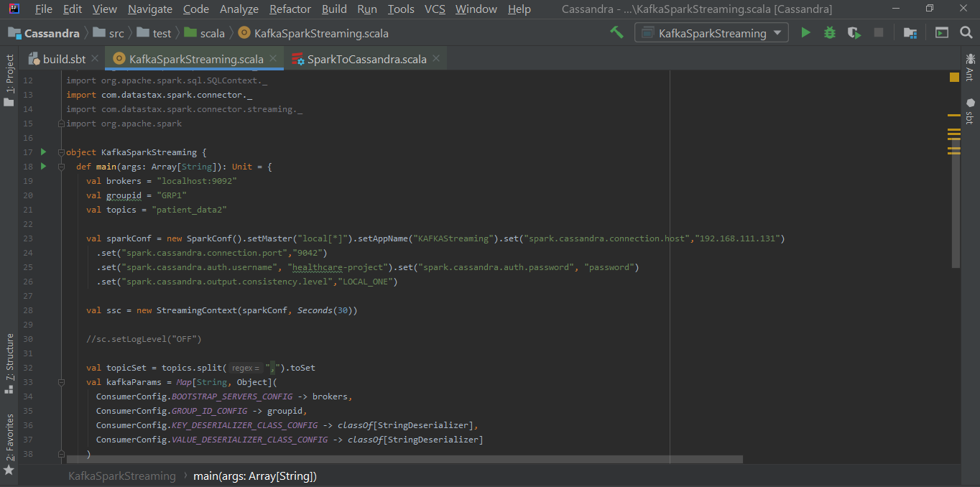Open the Build menu
Screen dimensions: 980x487
click(334, 9)
